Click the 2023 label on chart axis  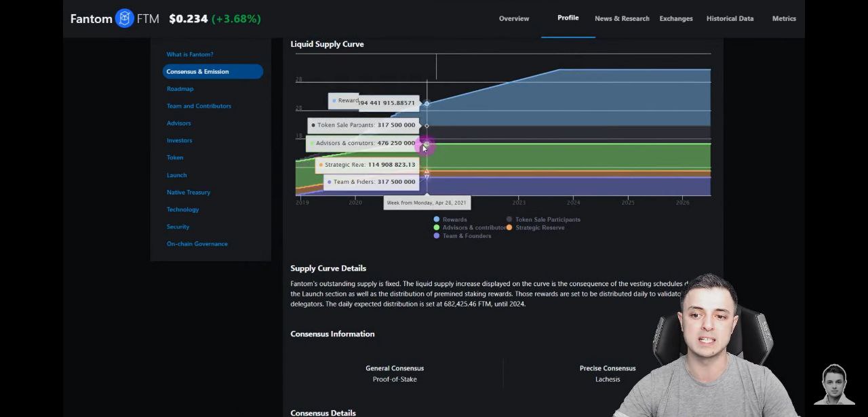[519, 203]
